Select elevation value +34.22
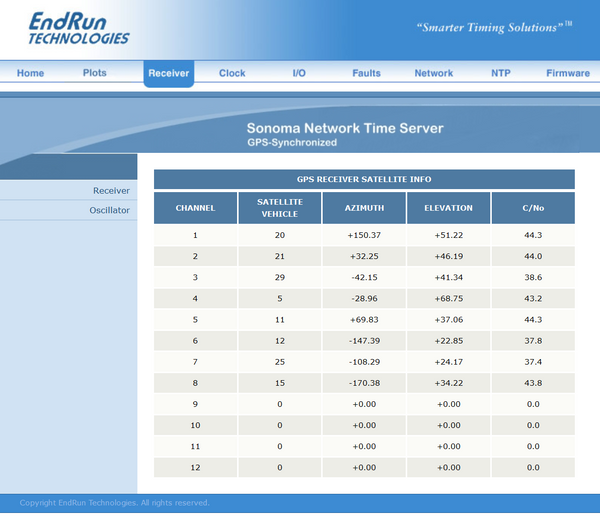The width and height of the screenshot is (600, 522). pos(448,383)
